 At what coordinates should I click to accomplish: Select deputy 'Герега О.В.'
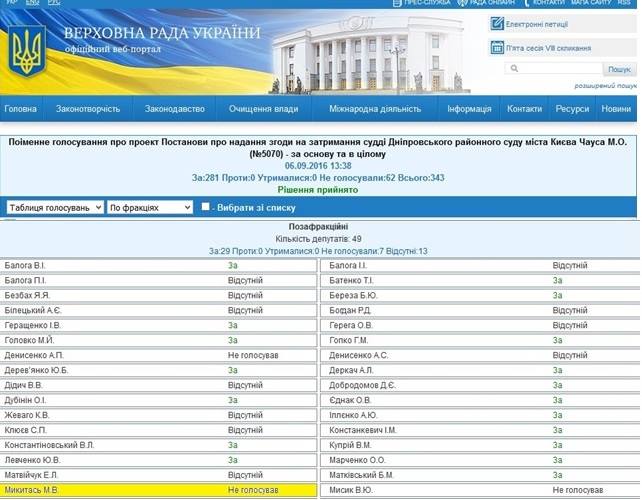(x=351, y=325)
